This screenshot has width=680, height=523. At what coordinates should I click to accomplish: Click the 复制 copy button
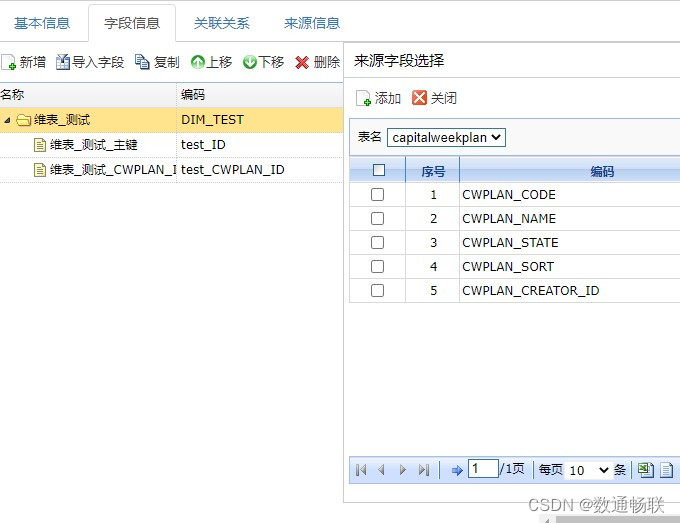pyautogui.click(x=157, y=62)
